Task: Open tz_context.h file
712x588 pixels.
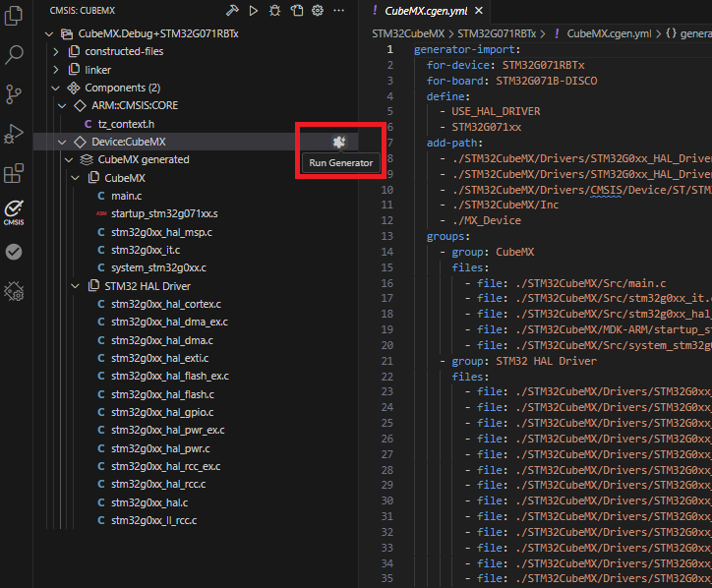Action: click(126, 124)
